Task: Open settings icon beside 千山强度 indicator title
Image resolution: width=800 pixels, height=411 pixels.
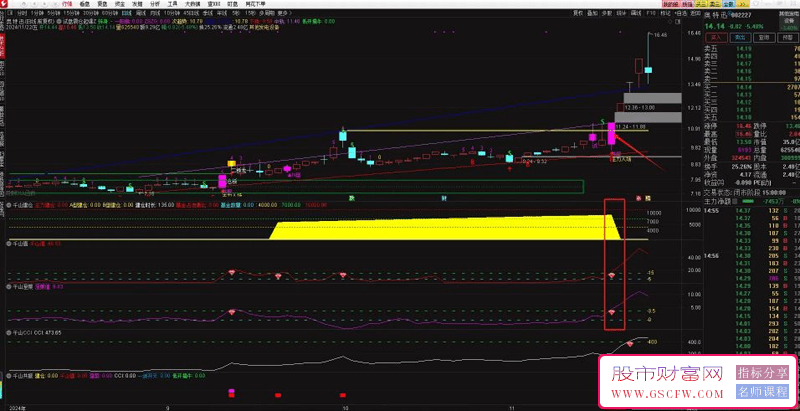Action: 8,287
